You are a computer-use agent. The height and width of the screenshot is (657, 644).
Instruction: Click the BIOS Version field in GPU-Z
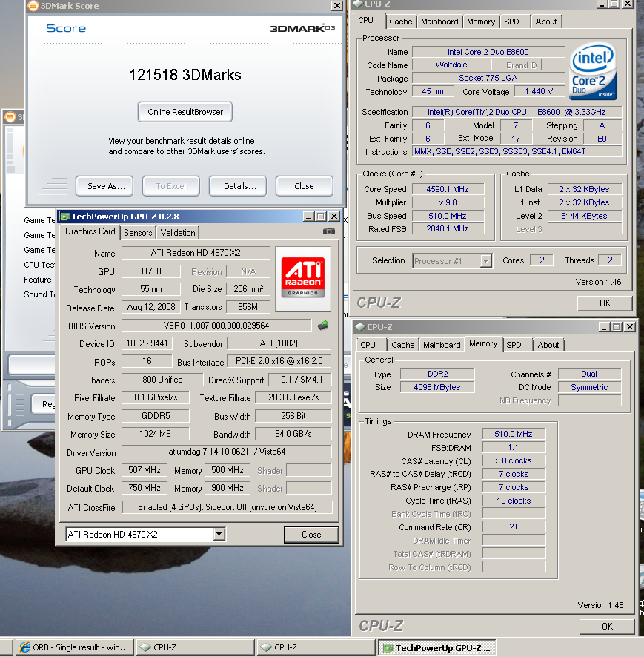click(216, 326)
